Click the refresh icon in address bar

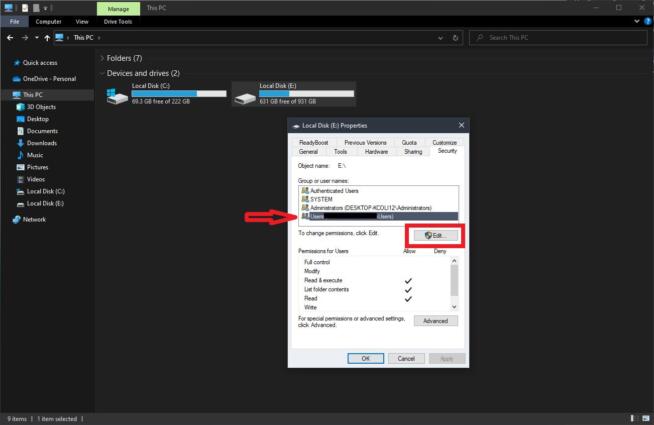tap(455, 38)
